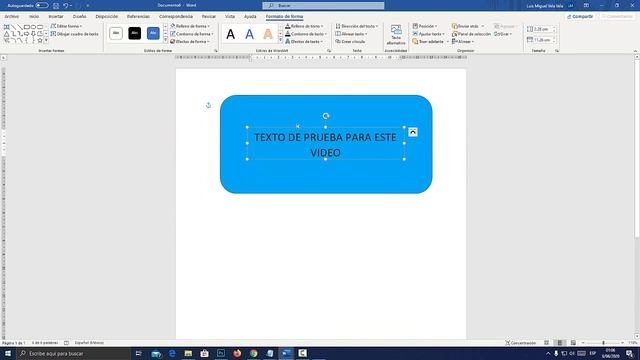Image resolution: width=640 pixels, height=360 pixels.
Task: Open the Editar forma dropdown
Action: pyautogui.click(x=66, y=26)
